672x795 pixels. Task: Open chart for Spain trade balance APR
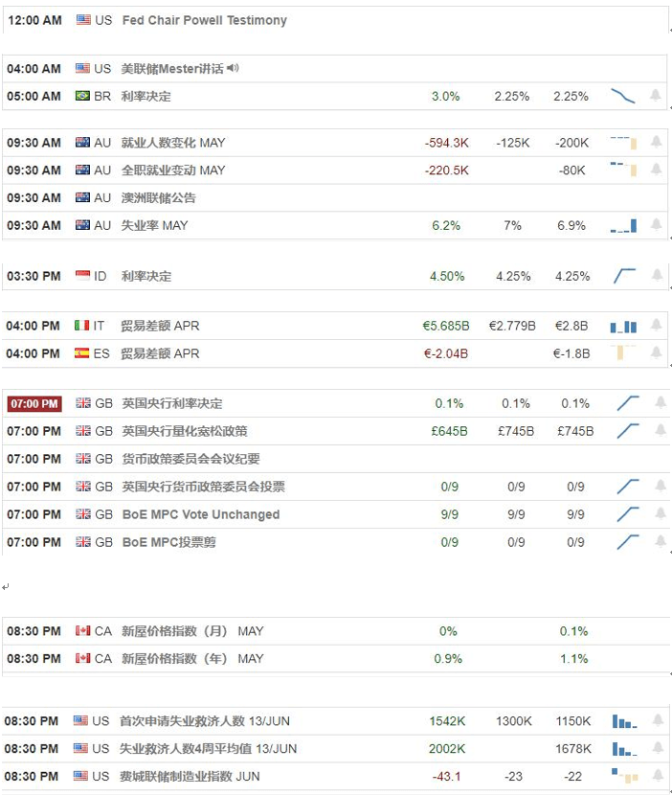pyautogui.click(x=622, y=352)
